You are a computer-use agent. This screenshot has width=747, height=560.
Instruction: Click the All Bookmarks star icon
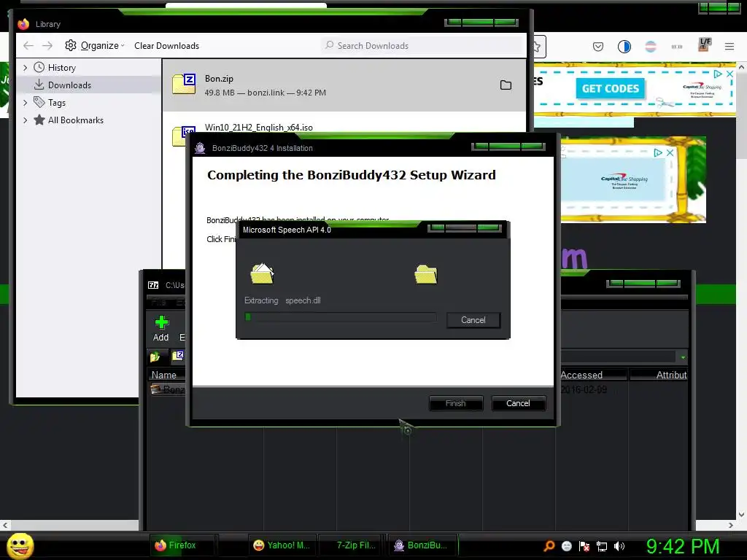point(39,120)
